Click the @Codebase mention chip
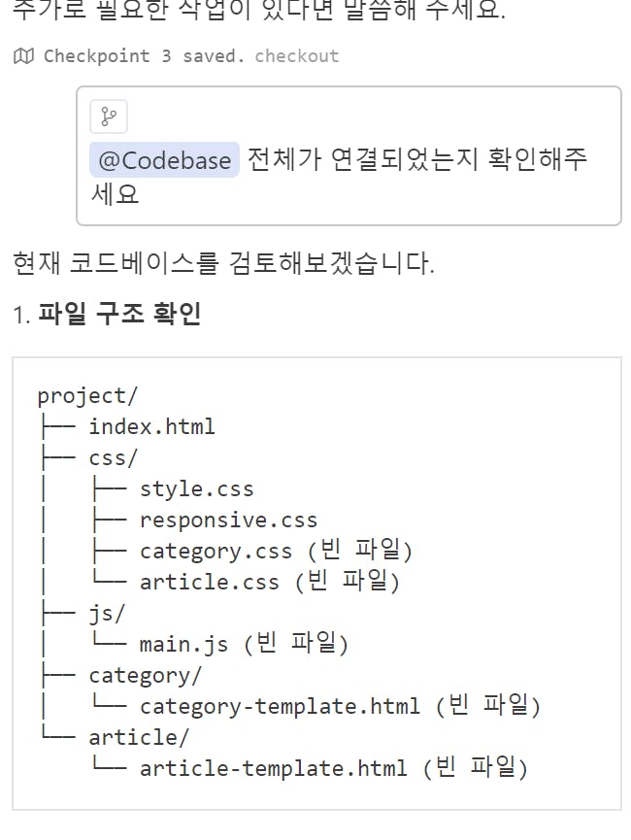This screenshot has height=840, width=631. point(164,160)
